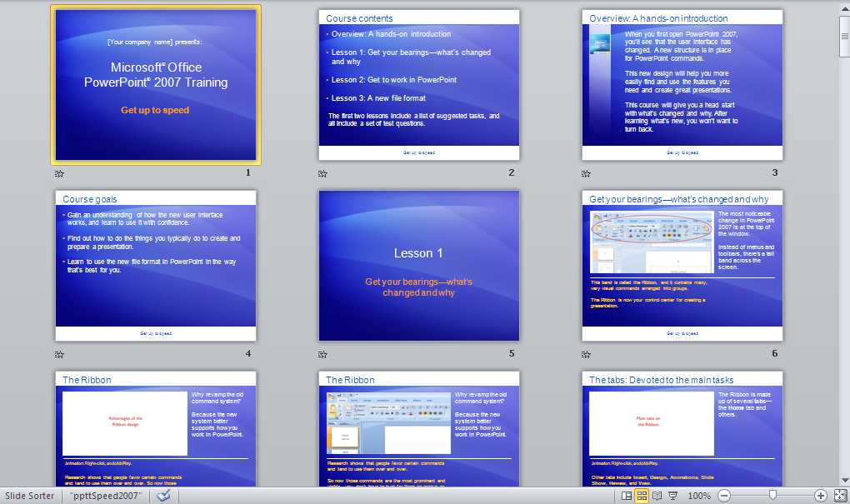Viewport: 850px width, 504px height.
Task: Select the Lesson 1 slide thumbnail
Action: [418, 265]
